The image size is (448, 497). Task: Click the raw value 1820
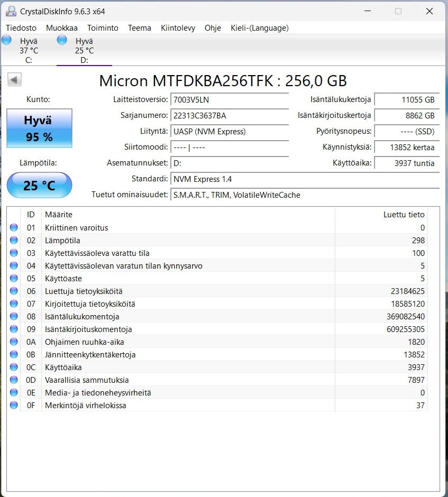[x=416, y=342]
